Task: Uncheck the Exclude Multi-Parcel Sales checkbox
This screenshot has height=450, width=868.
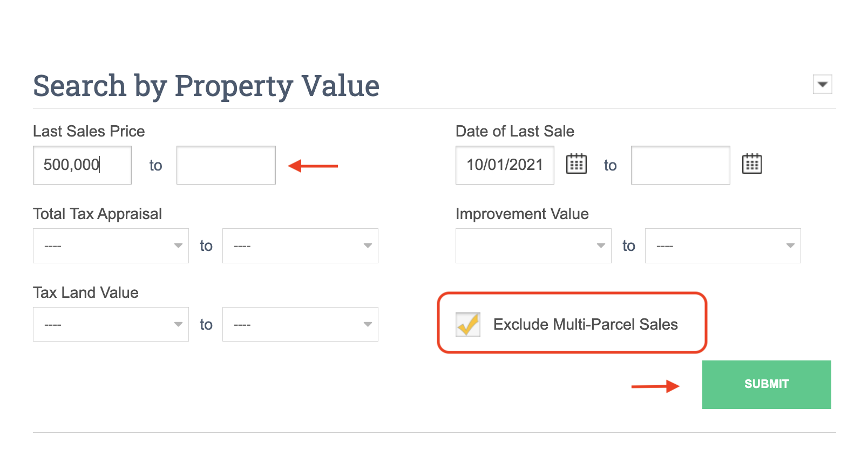Action: (467, 324)
